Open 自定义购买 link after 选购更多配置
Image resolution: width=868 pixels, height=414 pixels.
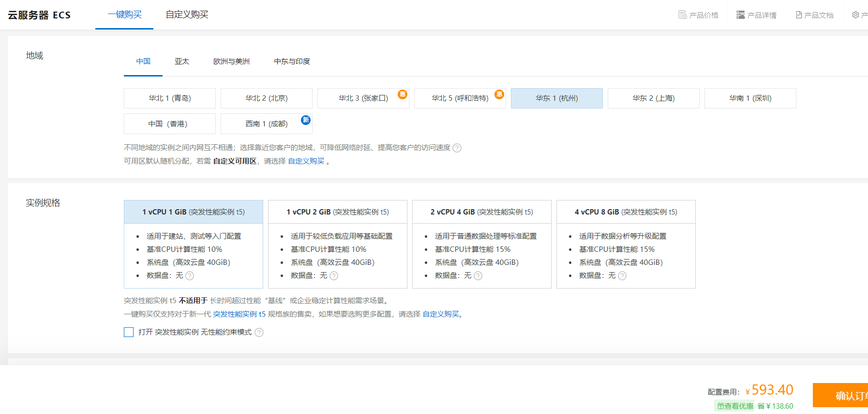pos(441,314)
